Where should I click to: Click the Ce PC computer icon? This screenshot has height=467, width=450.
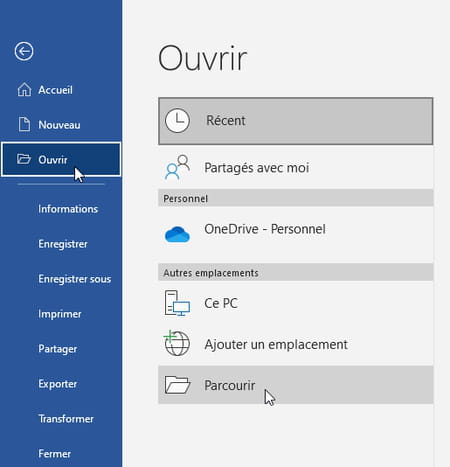pos(177,303)
